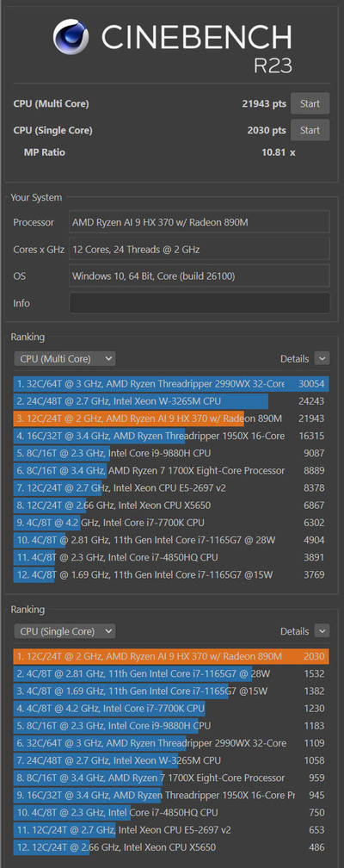Select Core i7-7700K entry scoring 6302
The height and width of the screenshot is (868, 344).
pyautogui.click(x=171, y=523)
